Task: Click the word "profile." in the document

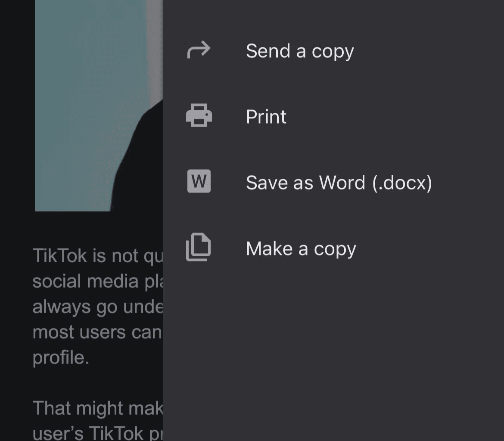Action: [x=61, y=357]
